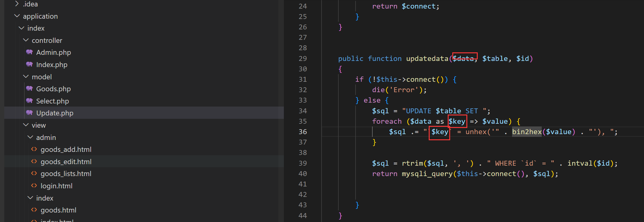Image resolution: width=644 pixels, height=222 pixels.
Task: Click the bin2hex function call on line 36
Action: pyautogui.click(x=527, y=132)
